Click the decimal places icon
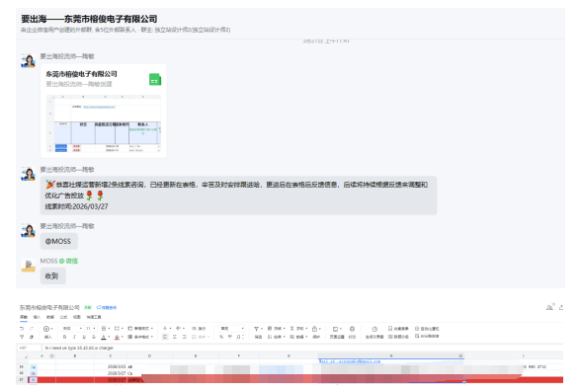582x392 pixels. (x=240, y=337)
